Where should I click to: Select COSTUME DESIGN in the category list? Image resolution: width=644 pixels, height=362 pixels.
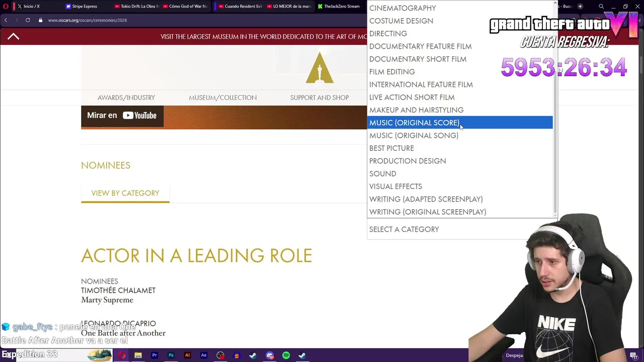(x=460, y=21)
